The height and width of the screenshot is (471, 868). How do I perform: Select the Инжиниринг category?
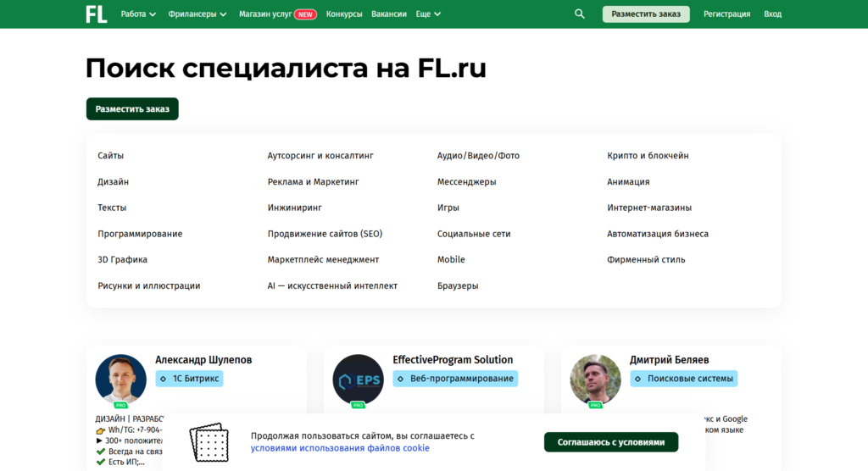pos(294,208)
